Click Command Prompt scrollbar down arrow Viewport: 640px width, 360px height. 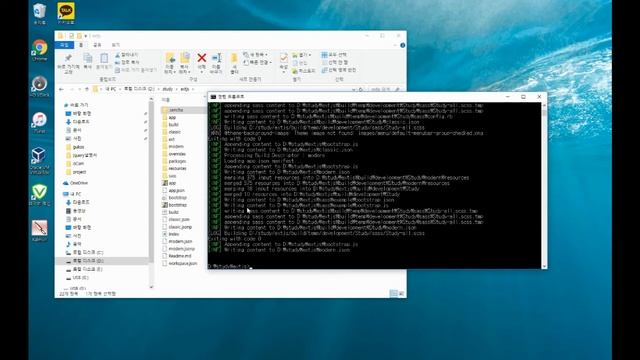tap(544, 266)
